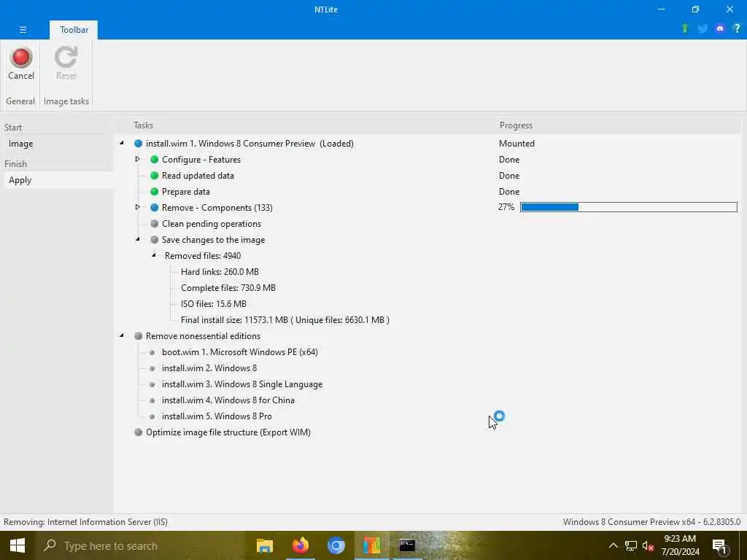The image size is (747, 560).
Task: Click the green dot beside Read updated data
Action: pyautogui.click(x=155, y=176)
